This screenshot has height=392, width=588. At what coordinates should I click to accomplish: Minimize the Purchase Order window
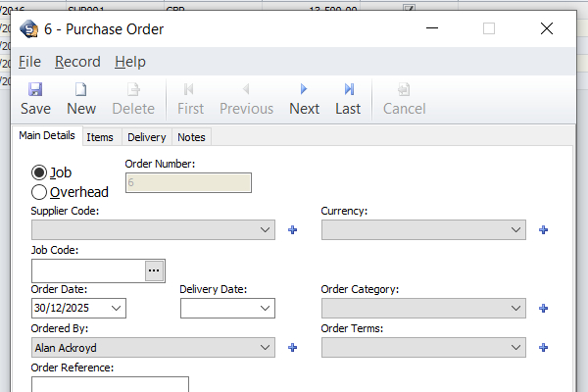pos(432,28)
